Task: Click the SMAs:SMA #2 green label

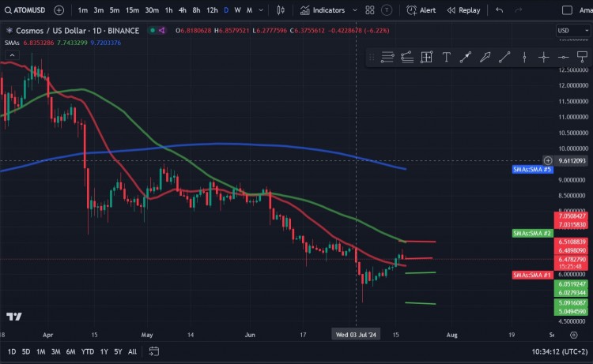Action: tap(532, 234)
